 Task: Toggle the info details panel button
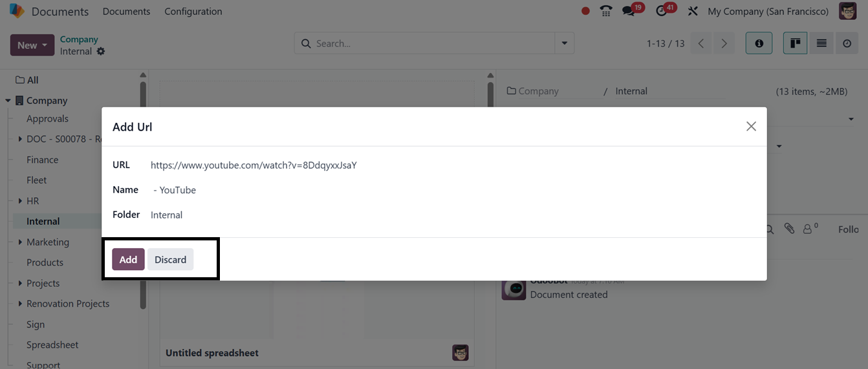pos(759,43)
